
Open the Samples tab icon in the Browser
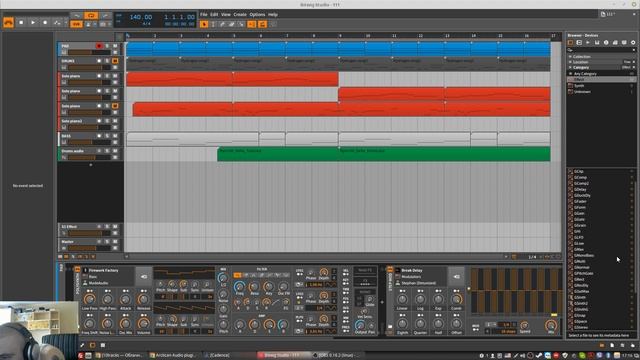[x=588, y=42]
